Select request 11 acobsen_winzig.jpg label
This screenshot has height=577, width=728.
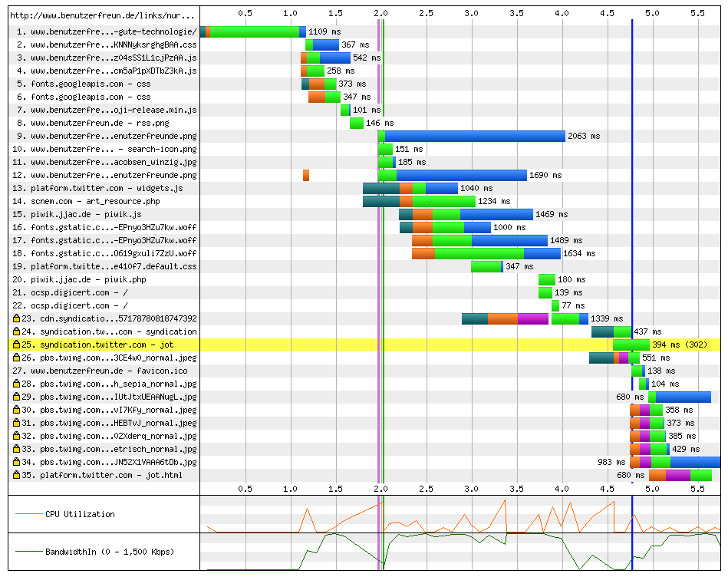(104, 162)
